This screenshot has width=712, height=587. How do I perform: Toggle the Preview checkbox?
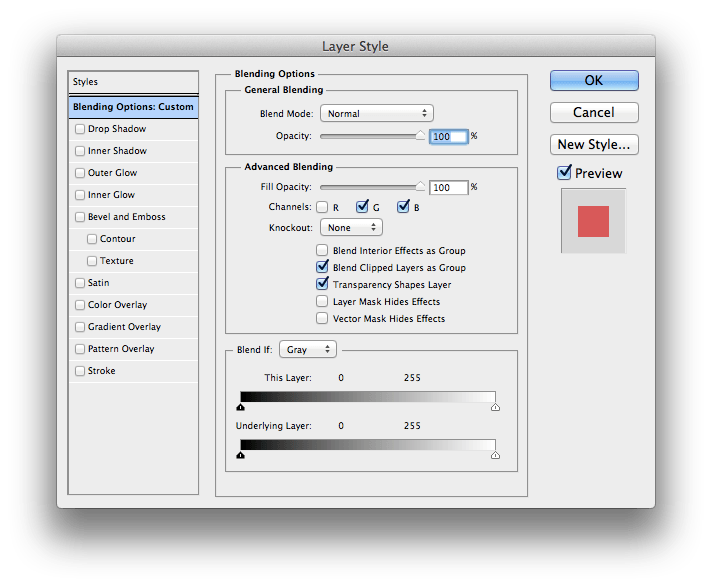(564, 173)
